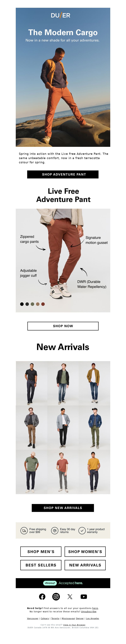Click the Afterpay badge
The height and width of the screenshot is (644, 126).
coord(50,583)
